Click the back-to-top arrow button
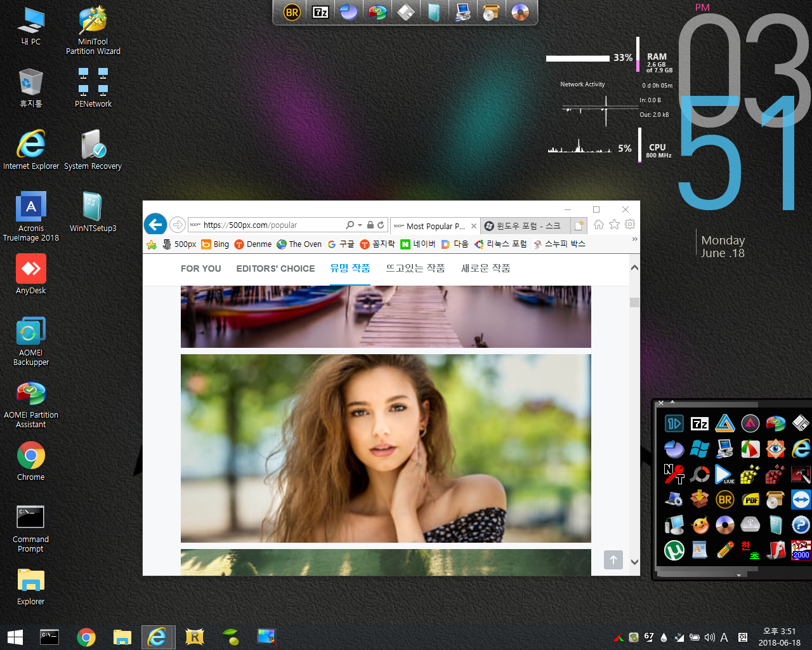The image size is (812, 650). coord(613,560)
